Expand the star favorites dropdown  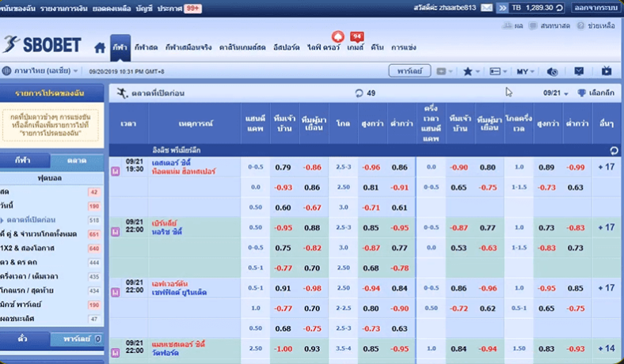point(471,71)
